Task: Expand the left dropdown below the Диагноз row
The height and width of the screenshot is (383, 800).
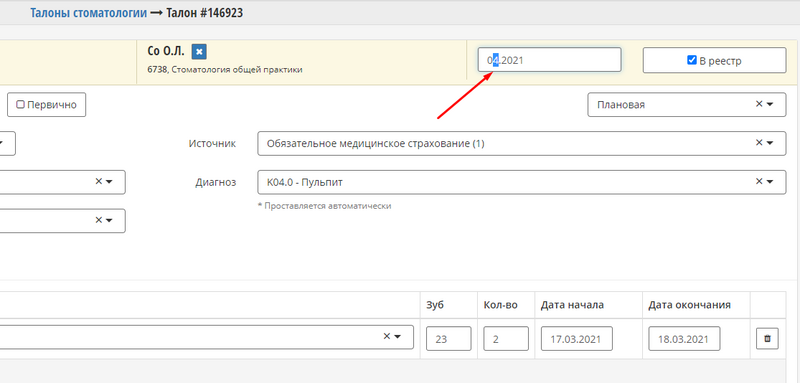Action: [x=109, y=220]
